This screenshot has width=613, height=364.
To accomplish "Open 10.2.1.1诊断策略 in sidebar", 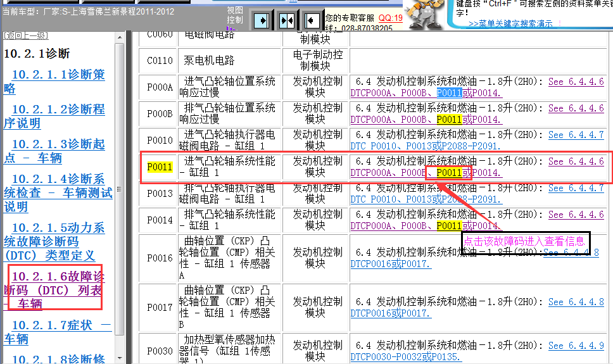I will pyautogui.click(x=54, y=81).
